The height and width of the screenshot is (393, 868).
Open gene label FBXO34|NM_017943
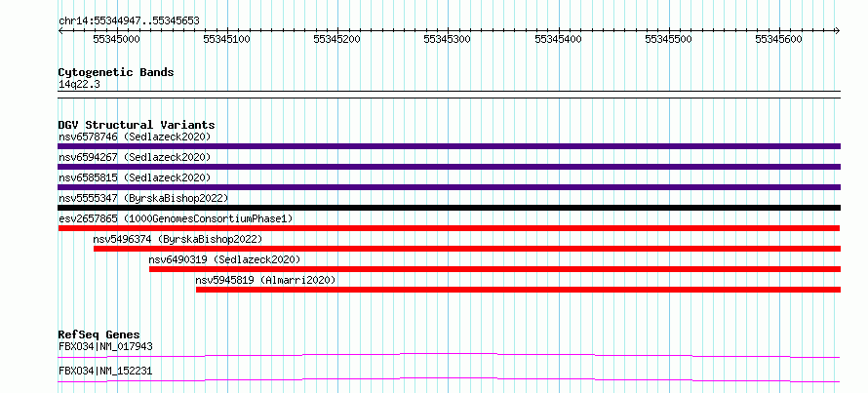(x=105, y=346)
